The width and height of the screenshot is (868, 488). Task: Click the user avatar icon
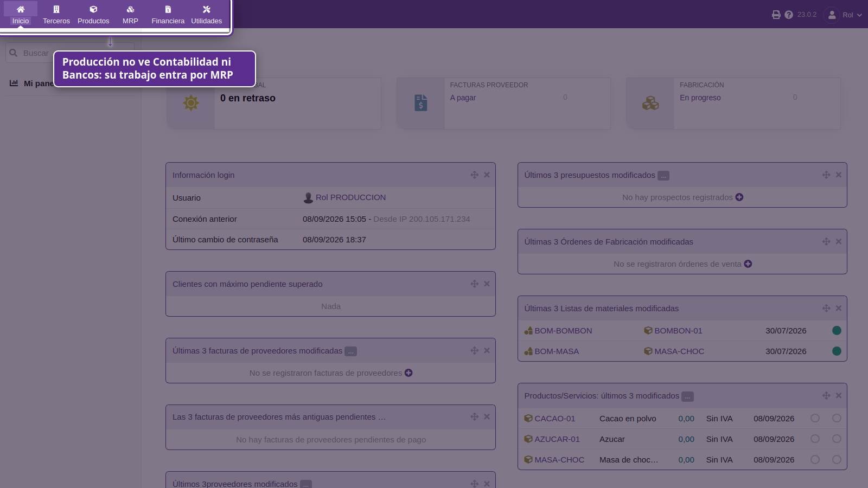(832, 15)
